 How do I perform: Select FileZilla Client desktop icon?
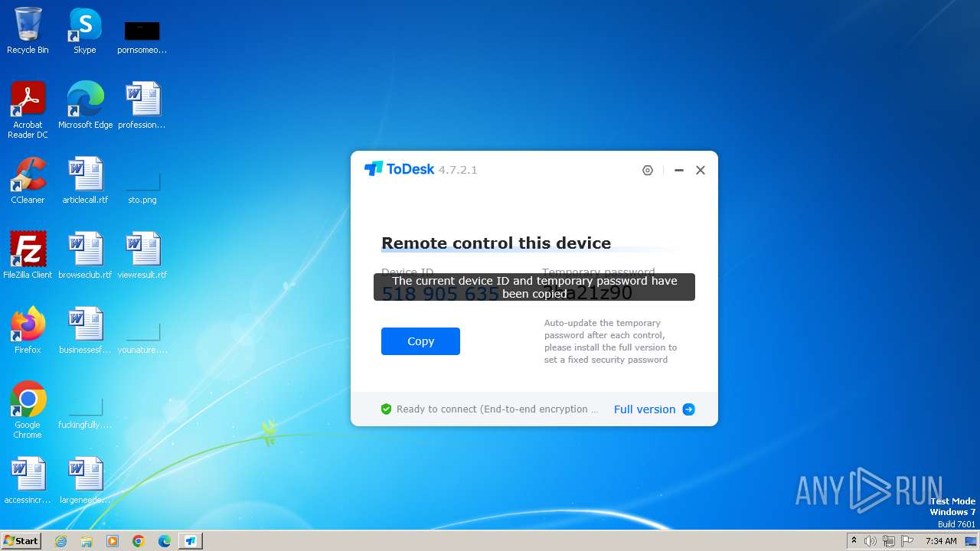point(28,256)
